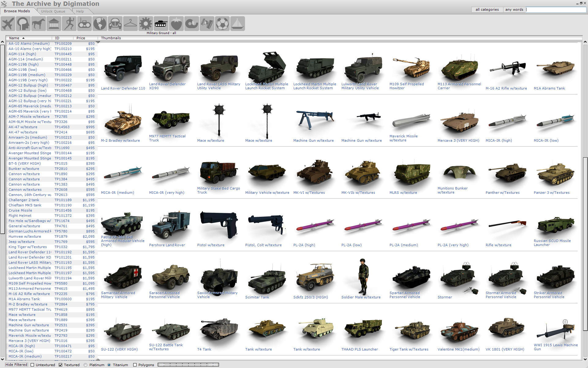
Task: Select the 'Bunker w/texture' list row
Action: click(52, 169)
